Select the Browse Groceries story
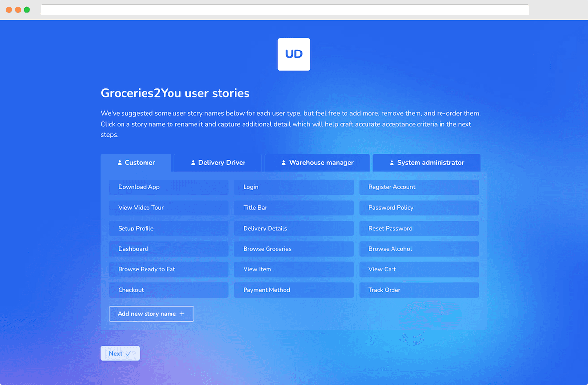The image size is (588, 385). (294, 249)
